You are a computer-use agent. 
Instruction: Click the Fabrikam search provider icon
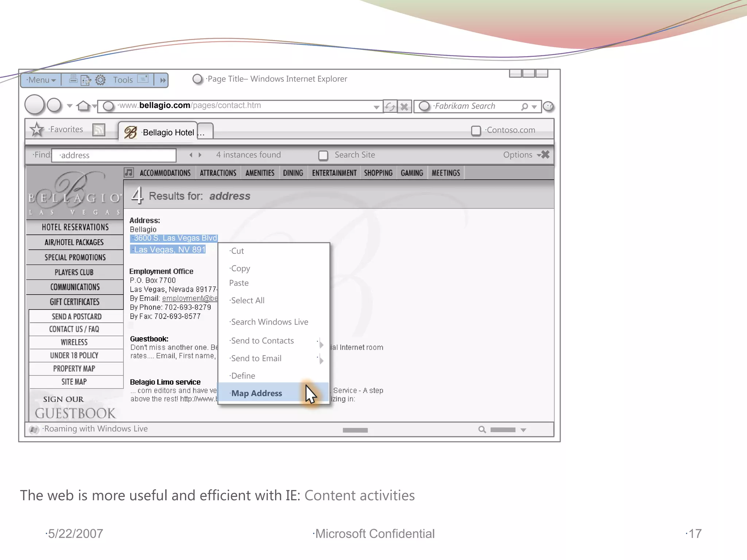pyautogui.click(x=424, y=106)
